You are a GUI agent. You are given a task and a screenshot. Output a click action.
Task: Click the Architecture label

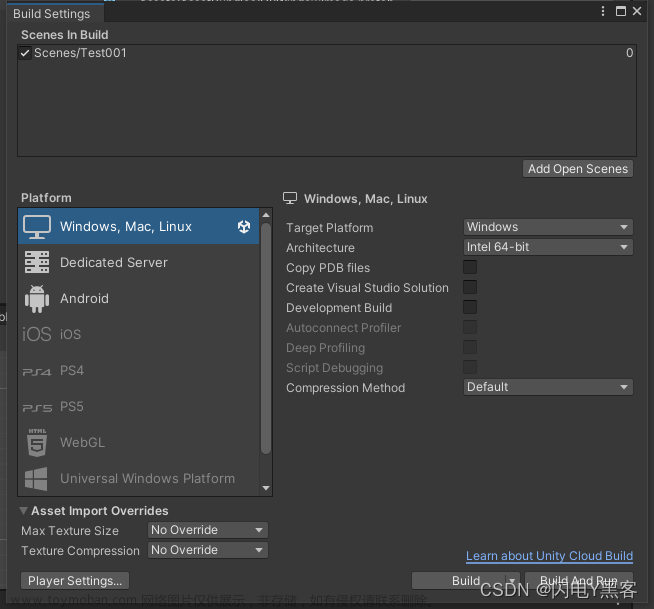(320, 248)
